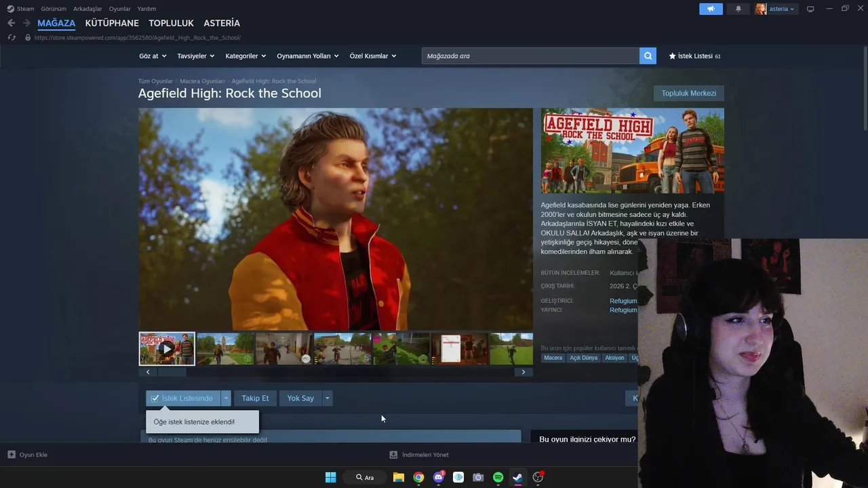The image size is (868, 488).
Task: Click the Macera Oyunları breadcrumb link
Action: coord(202,81)
